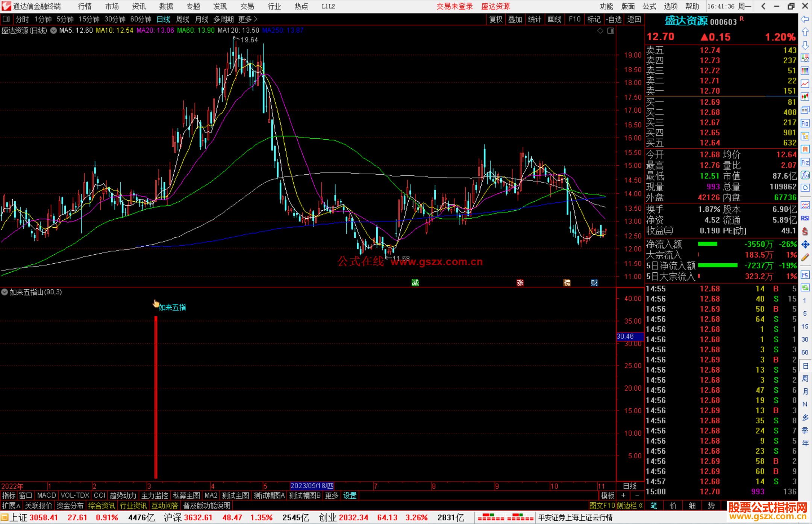Screen dimensions: 812x524
Task: Switch to the MACD indicator tab
Action: click(x=46, y=495)
